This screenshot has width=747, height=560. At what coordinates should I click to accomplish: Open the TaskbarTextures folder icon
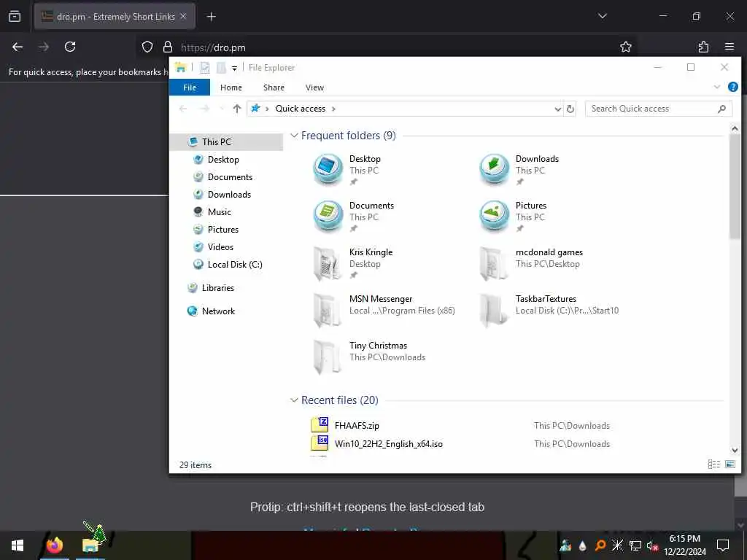click(494, 309)
